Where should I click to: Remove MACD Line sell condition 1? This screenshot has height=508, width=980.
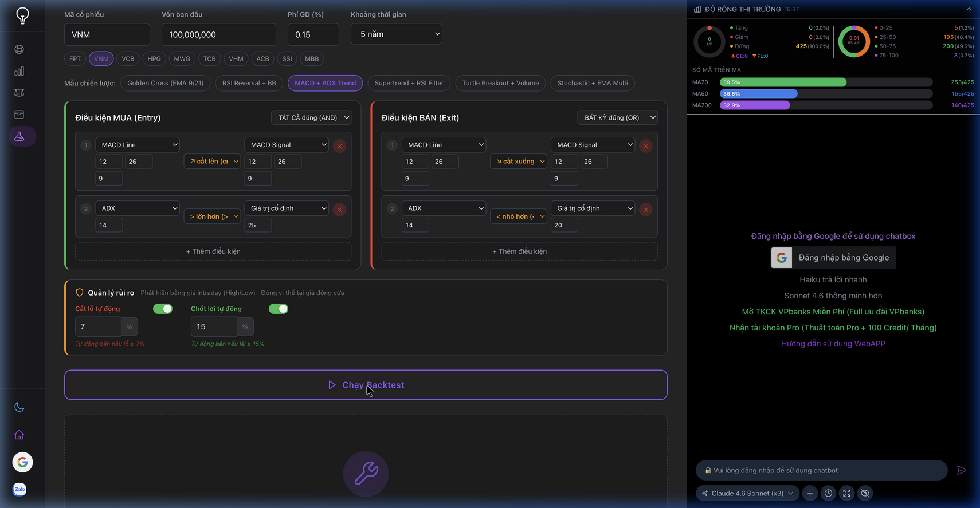646,146
